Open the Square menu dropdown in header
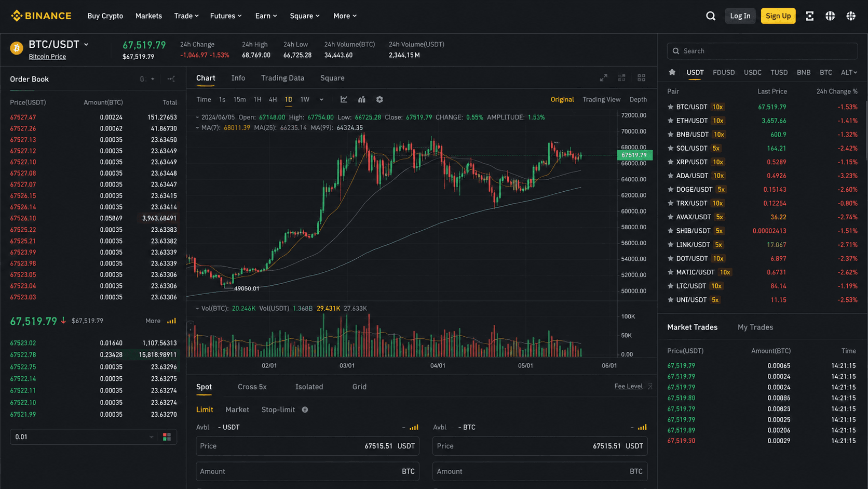This screenshot has width=868, height=489. pos(305,16)
